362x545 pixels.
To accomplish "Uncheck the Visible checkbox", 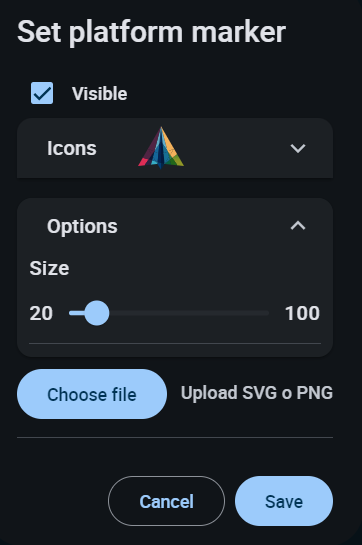I will [x=42, y=93].
